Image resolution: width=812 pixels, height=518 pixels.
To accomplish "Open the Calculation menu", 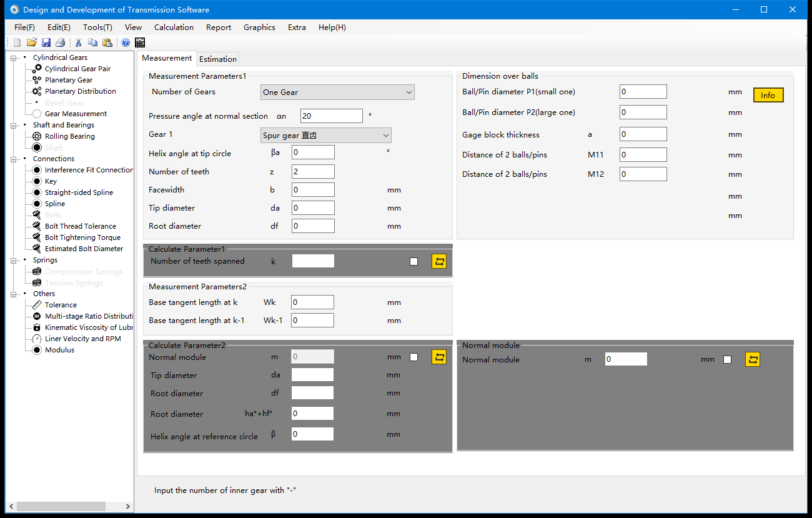I will tap(174, 27).
